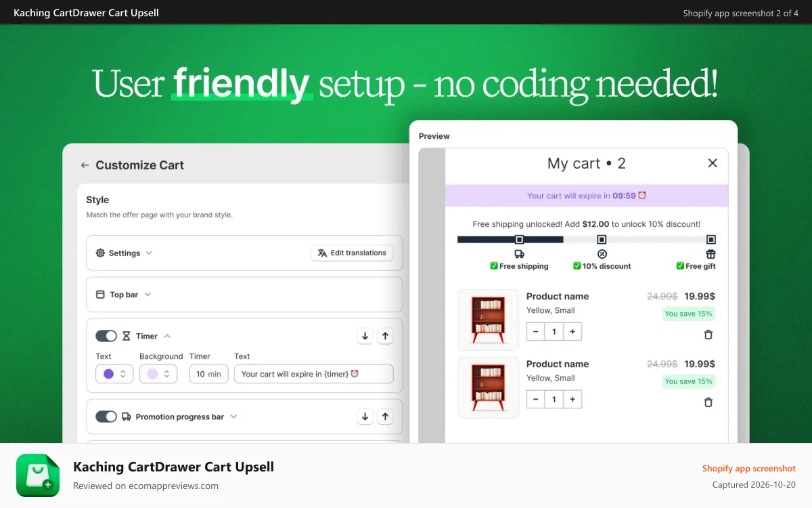The image size is (812, 508).
Task: Expand the Promotion progress bar chevron
Action: [x=233, y=417]
